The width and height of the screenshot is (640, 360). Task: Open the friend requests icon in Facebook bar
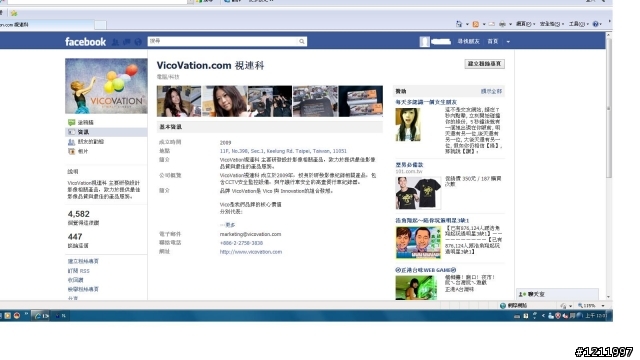(116, 42)
